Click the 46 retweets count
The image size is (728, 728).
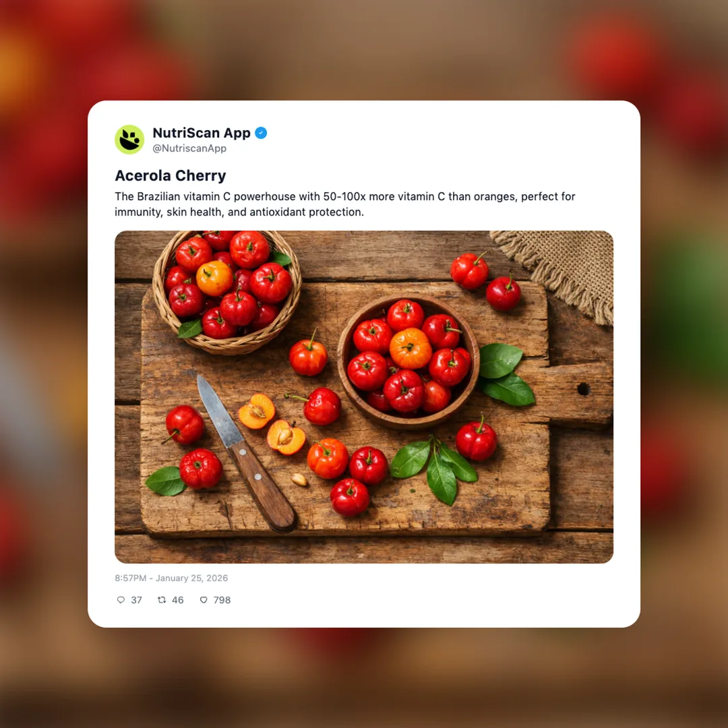coord(178,600)
